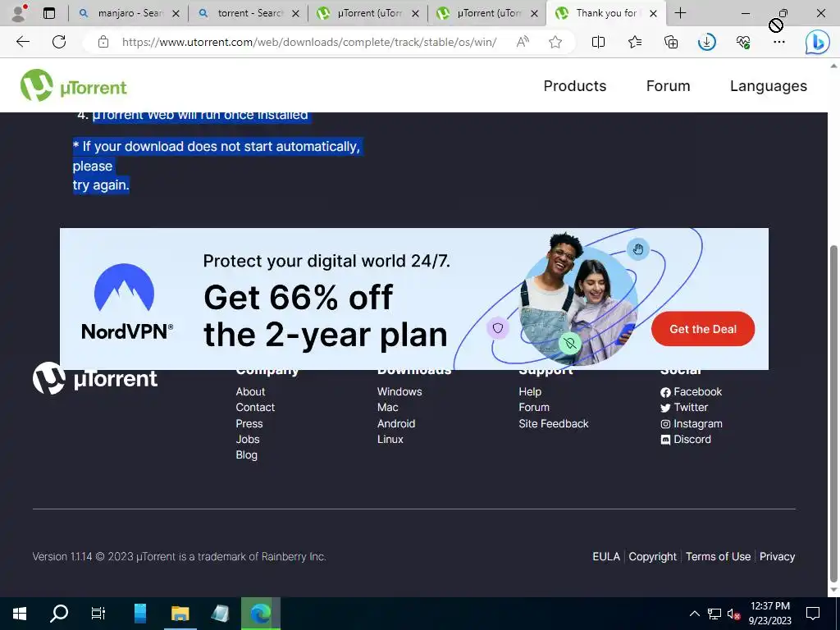
Task: Open the Copyright link
Action: [x=652, y=557]
